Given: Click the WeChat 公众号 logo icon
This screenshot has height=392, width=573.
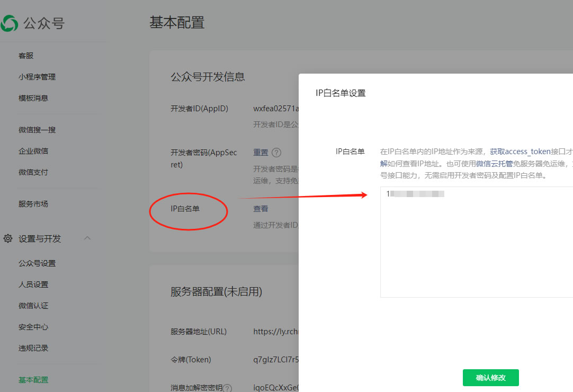Looking at the screenshot, I should pyautogui.click(x=9, y=23).
